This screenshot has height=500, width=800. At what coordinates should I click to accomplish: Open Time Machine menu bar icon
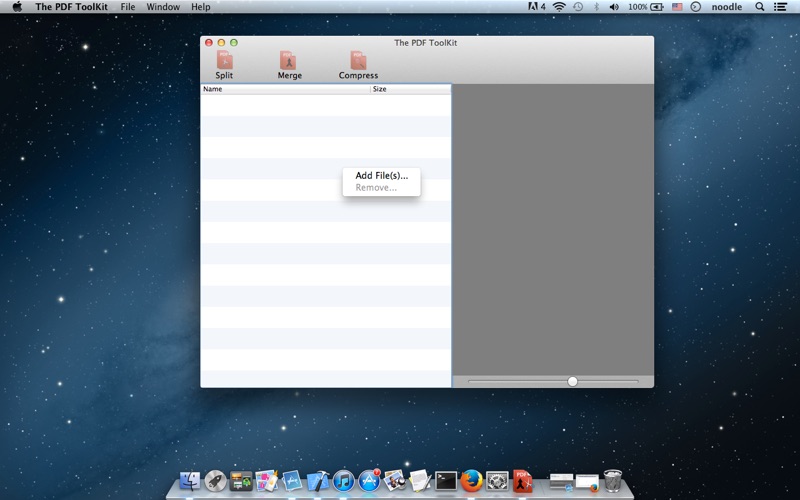point(578,7)
